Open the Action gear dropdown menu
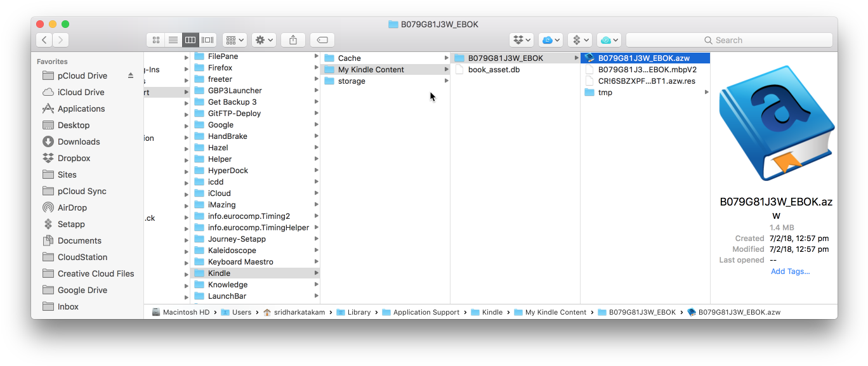 pos(264,40)
